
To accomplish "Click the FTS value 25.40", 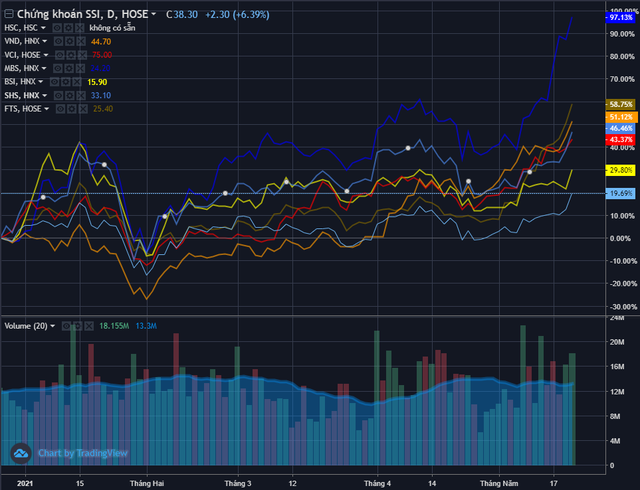I will (x=103, y=109).
